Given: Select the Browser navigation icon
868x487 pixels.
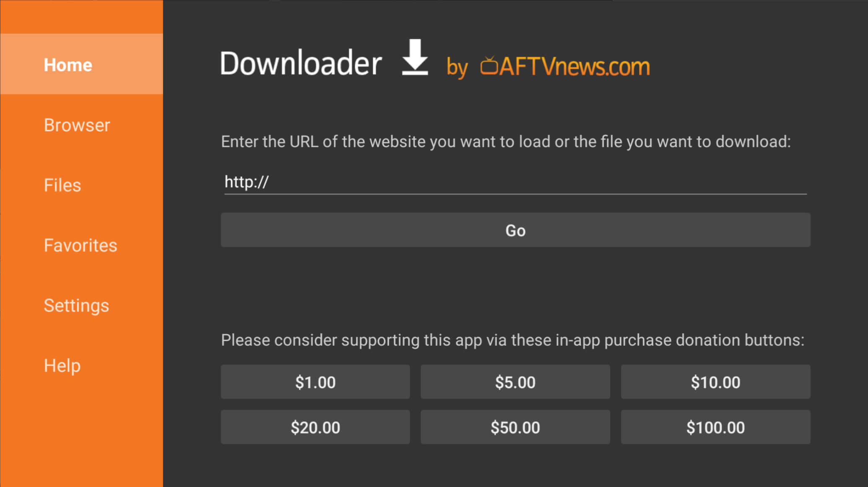Looking at the screenshot, I should tap(77, 125).
